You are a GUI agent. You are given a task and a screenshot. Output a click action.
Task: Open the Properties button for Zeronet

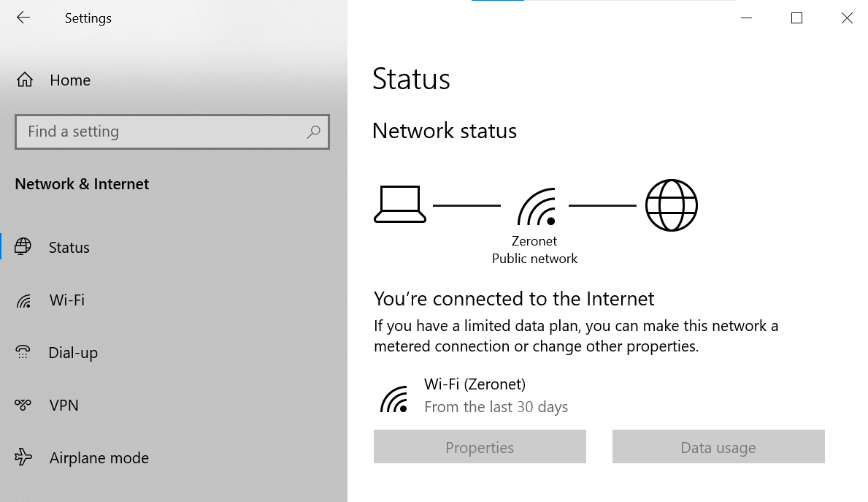coord(480,447)
